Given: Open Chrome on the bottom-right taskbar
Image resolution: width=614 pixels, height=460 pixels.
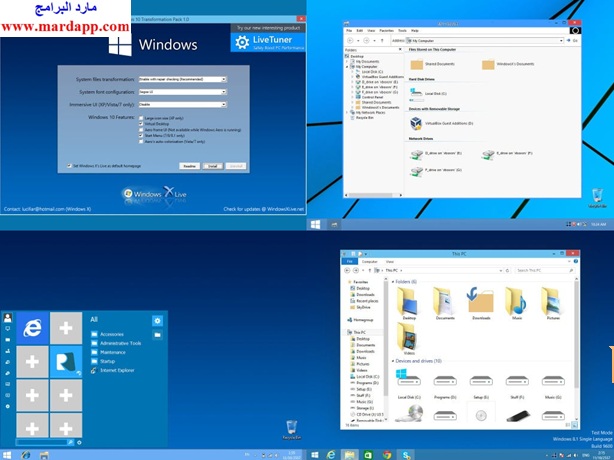Looking at the screenshot, I should (387, 455).
